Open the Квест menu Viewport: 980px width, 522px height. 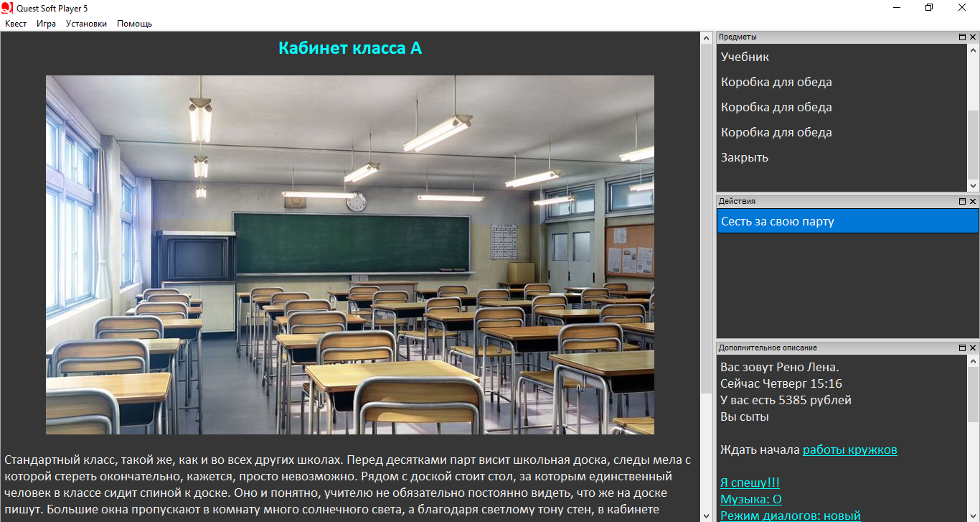tap(16, 24)
